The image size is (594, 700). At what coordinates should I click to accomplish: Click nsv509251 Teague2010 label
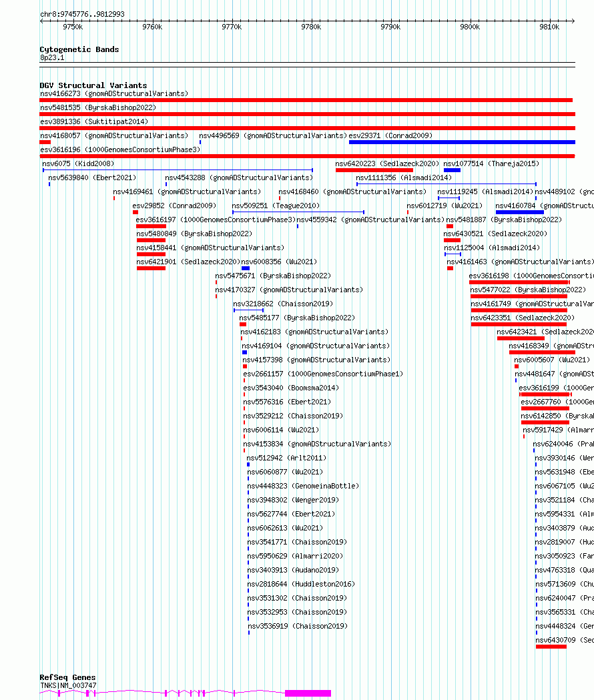(x=276, y=206)
